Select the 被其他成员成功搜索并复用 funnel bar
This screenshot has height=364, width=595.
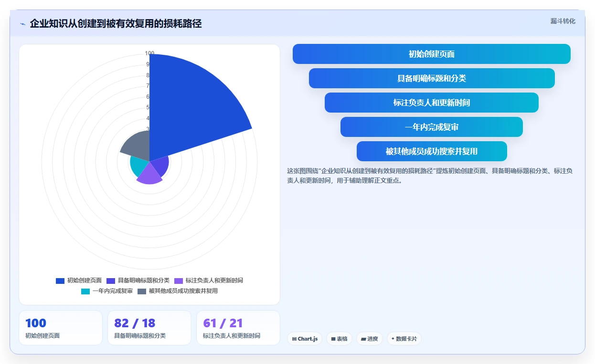tap(432, 151)
